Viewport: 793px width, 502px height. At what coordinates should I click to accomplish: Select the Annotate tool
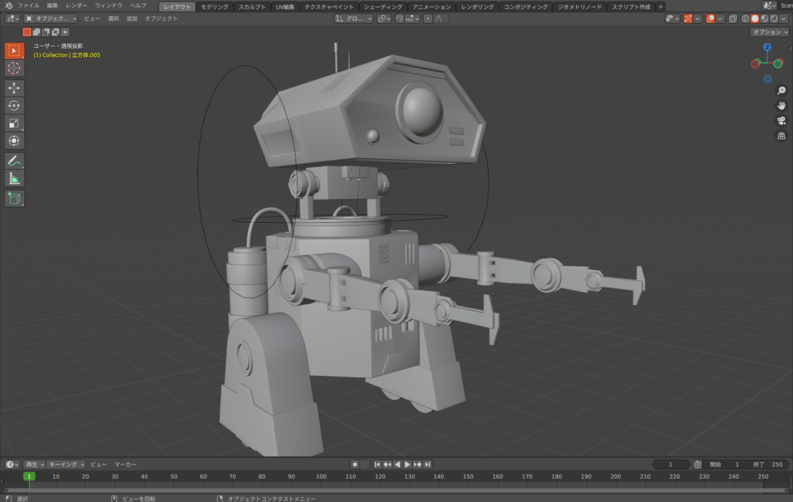(14, 160)
